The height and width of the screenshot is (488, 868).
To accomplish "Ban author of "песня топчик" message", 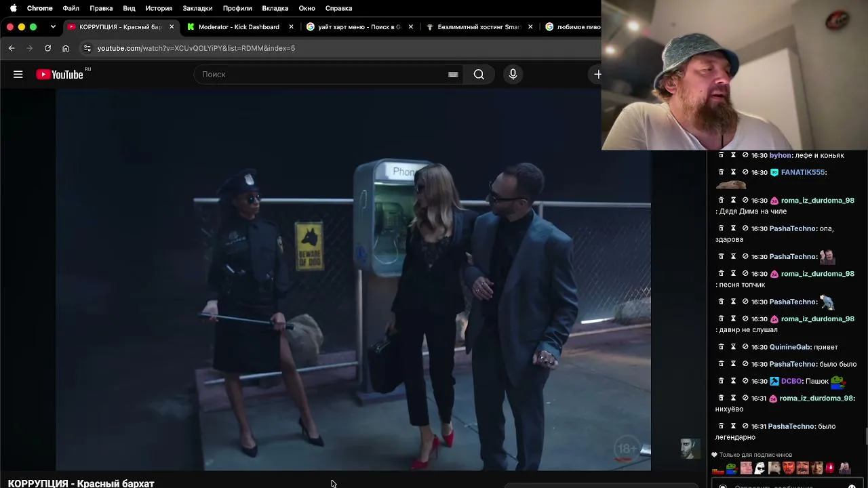I will [x=745, y=274].
